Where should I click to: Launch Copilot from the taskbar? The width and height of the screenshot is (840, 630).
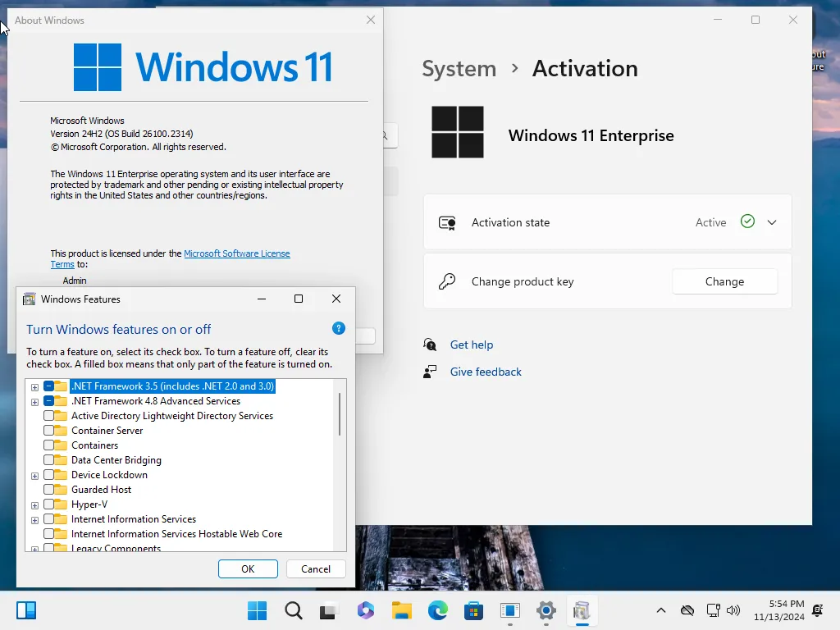[x=365, y=610]
